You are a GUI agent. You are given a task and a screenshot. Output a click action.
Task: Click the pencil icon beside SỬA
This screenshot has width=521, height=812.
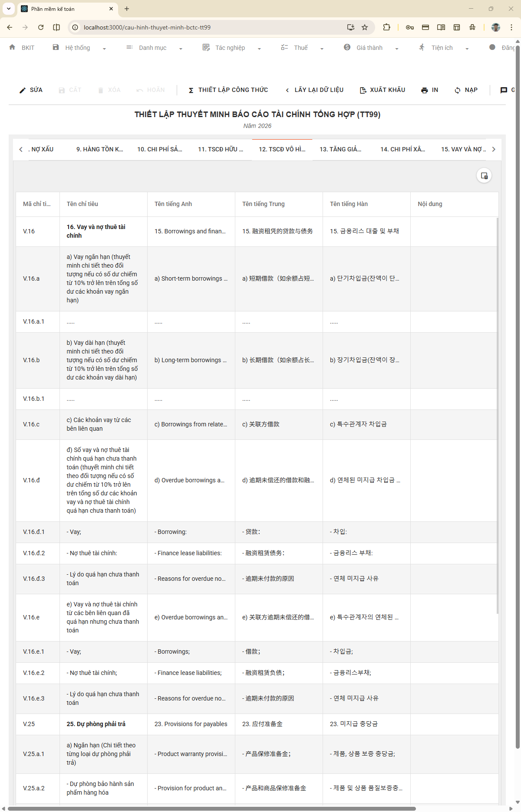pos(23,90)
